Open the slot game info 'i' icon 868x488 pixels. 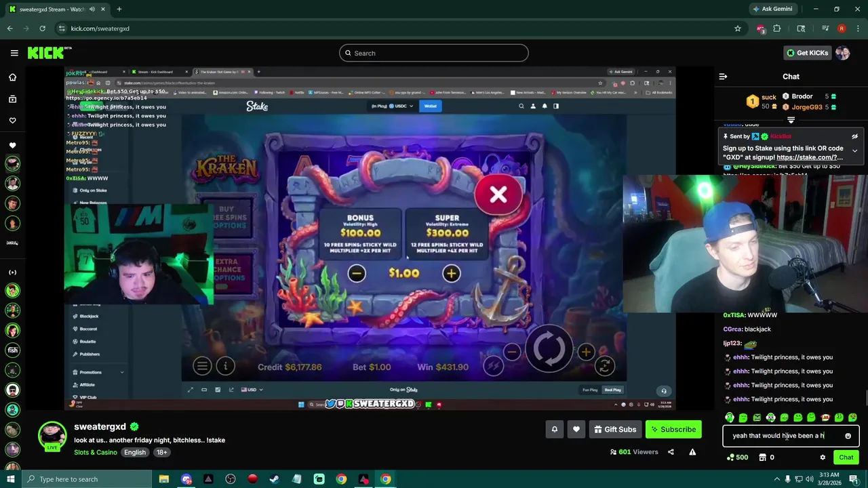point(225,367)
